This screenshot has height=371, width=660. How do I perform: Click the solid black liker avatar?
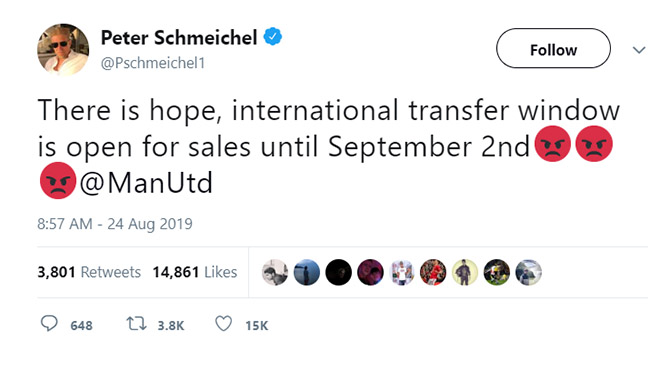338,272
